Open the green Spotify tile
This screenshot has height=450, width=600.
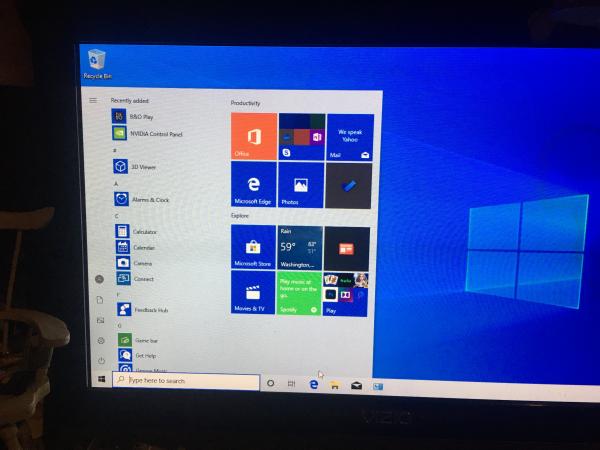(299, 293)
